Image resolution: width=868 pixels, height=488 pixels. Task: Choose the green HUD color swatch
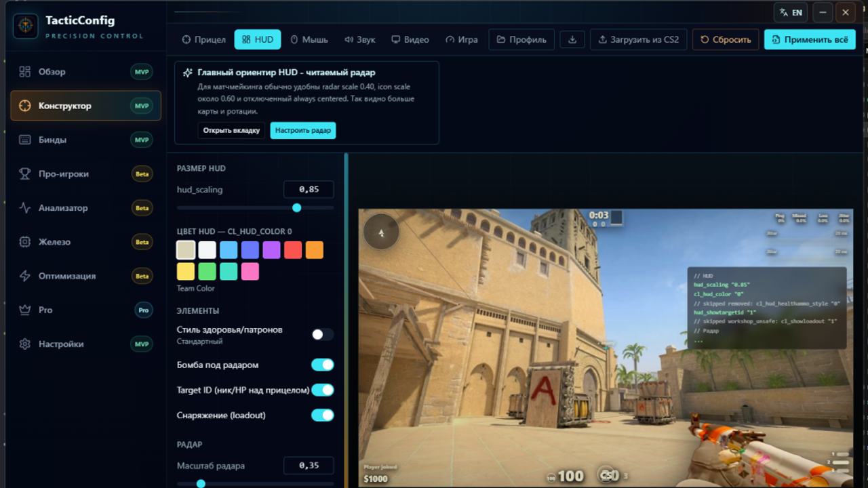[207, 272]
